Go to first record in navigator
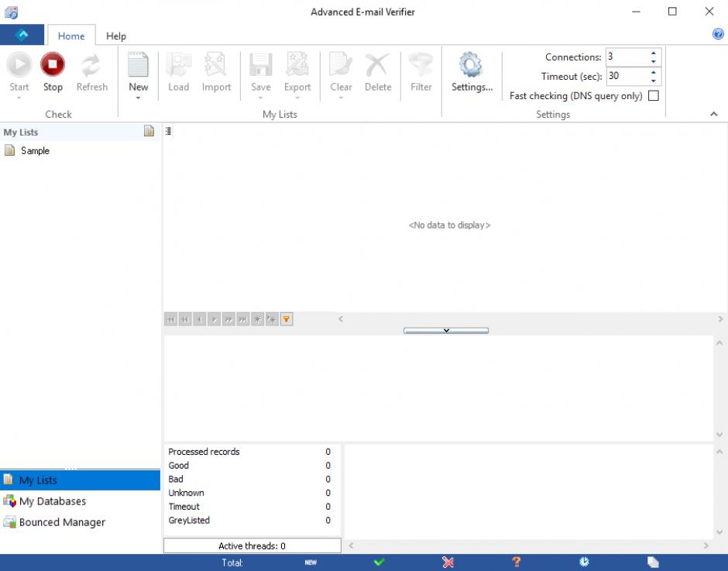 [170, 319]
